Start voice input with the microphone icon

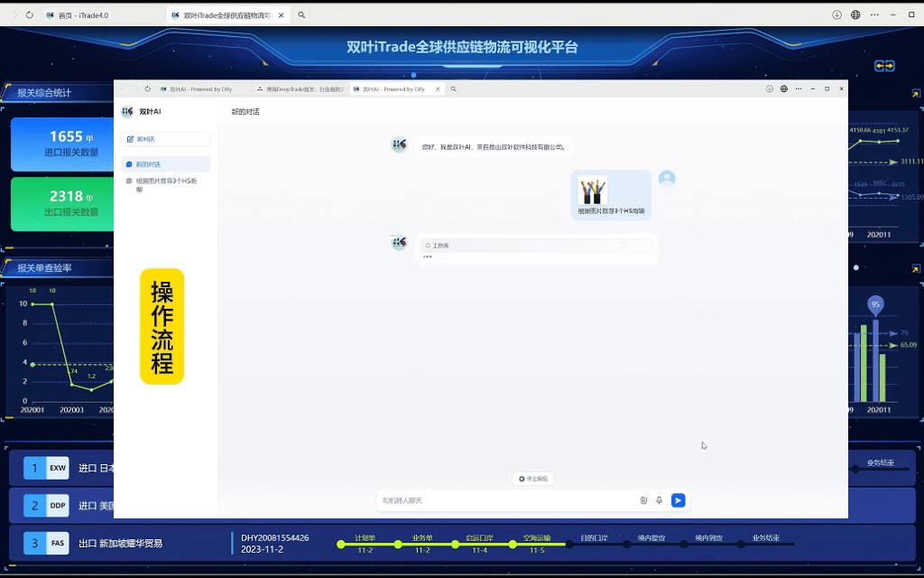659,500
